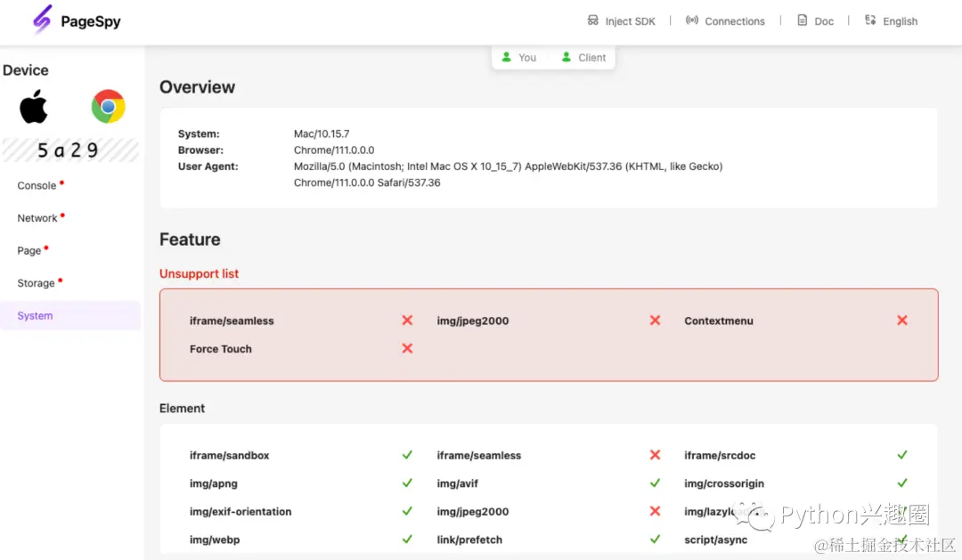Click the Client user icon
The height and width of the screenshot is (560, 962).
click(x=567, y=57)
